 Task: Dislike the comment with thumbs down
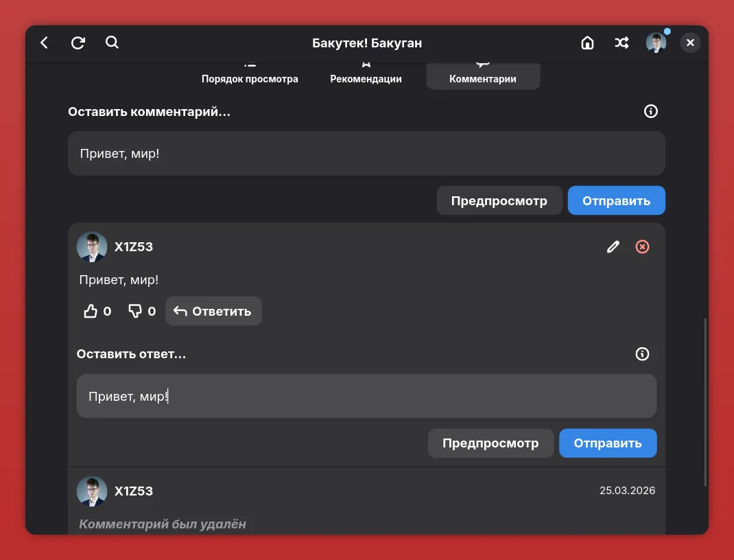coord(135,312)
